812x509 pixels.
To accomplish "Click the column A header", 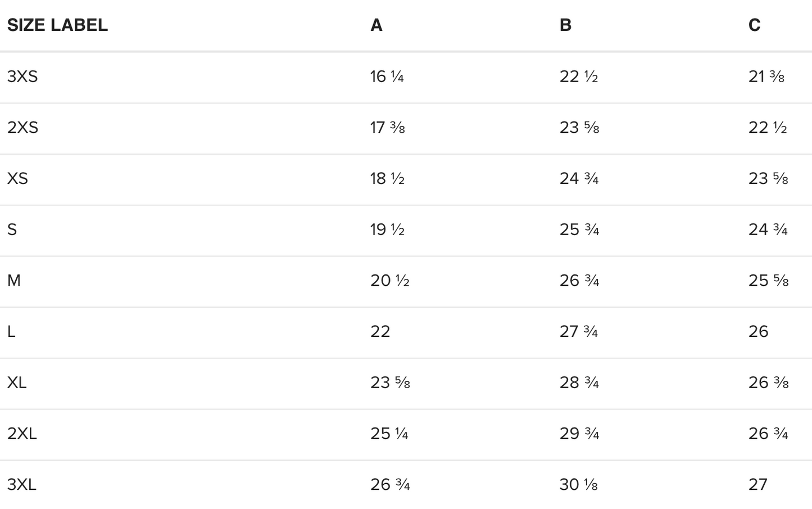I will pos(376,25).
